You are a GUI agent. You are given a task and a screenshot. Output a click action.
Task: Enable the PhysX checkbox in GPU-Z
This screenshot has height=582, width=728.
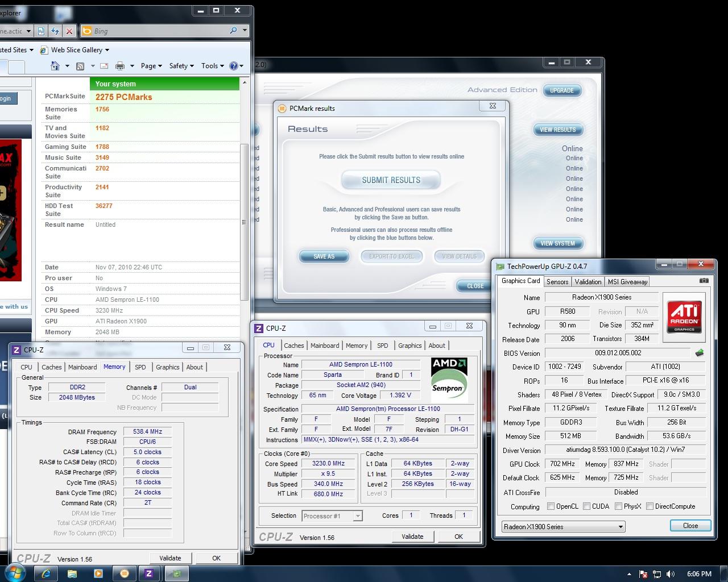618,506
